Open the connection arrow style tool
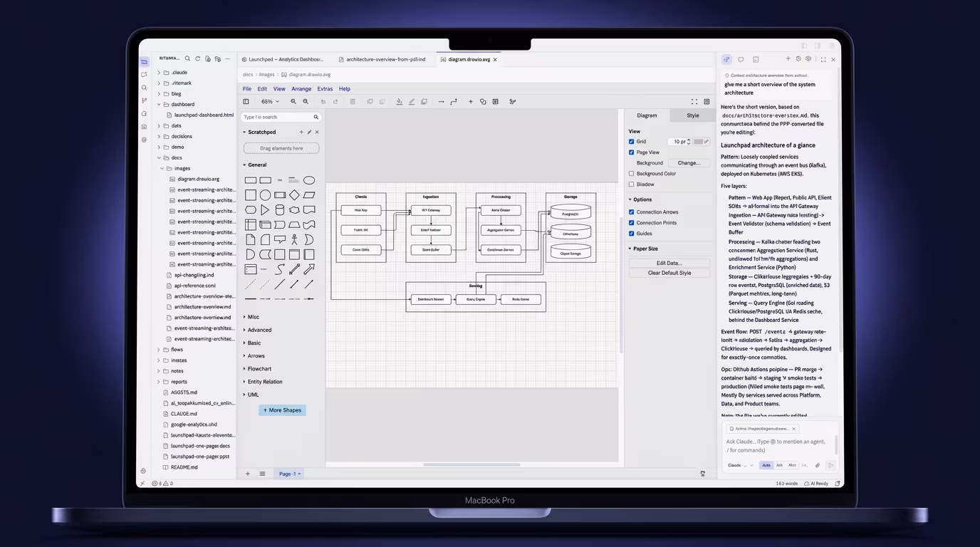The width and height of the screenshot is (980, 547). coord(441,102)
